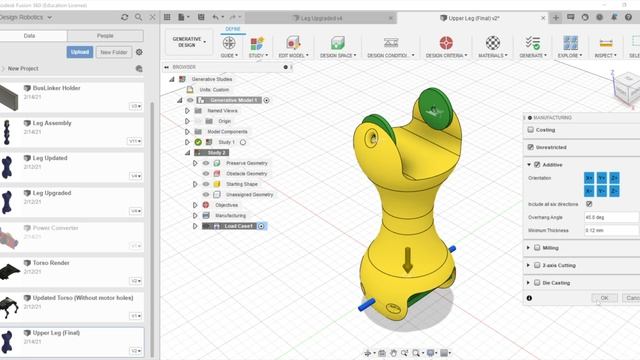Toggle the Y- orientation button

(602, 191)
